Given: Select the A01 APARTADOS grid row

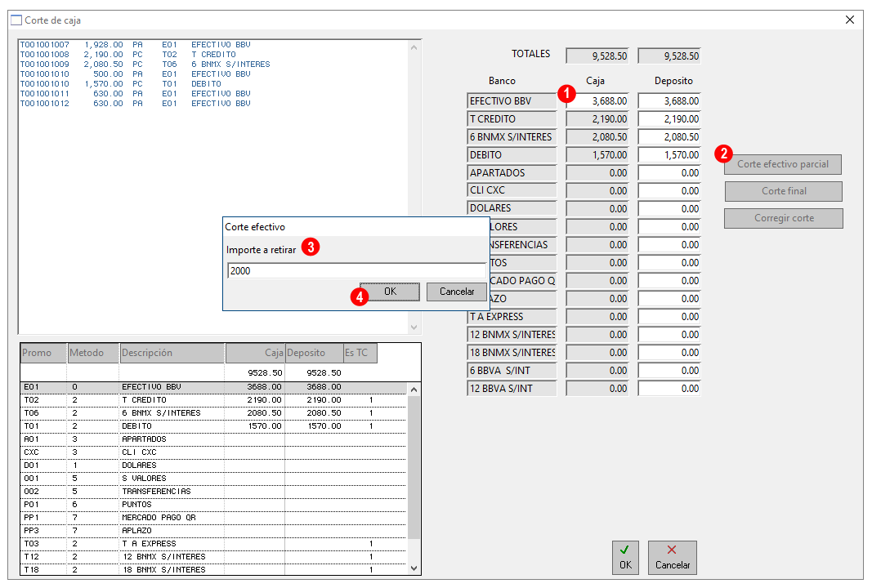Looking at the screenshot, I should (213, 439).
